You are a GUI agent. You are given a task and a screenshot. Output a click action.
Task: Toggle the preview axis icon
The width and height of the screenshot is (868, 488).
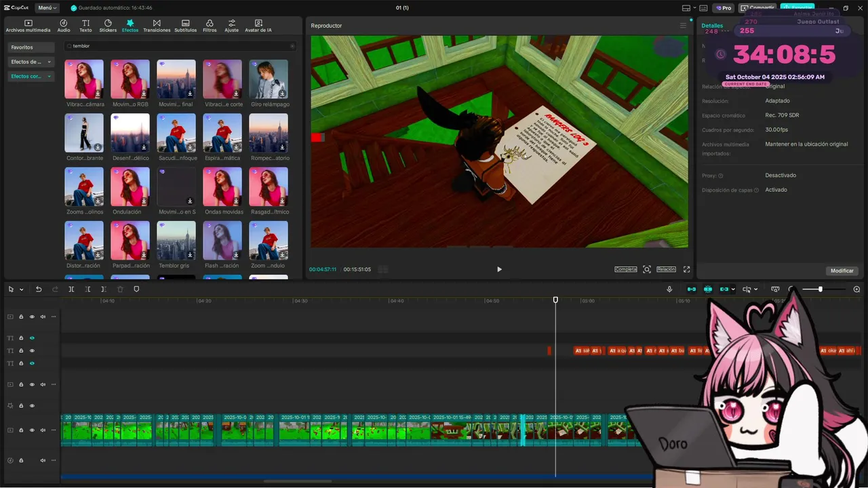tap(747, 289)
